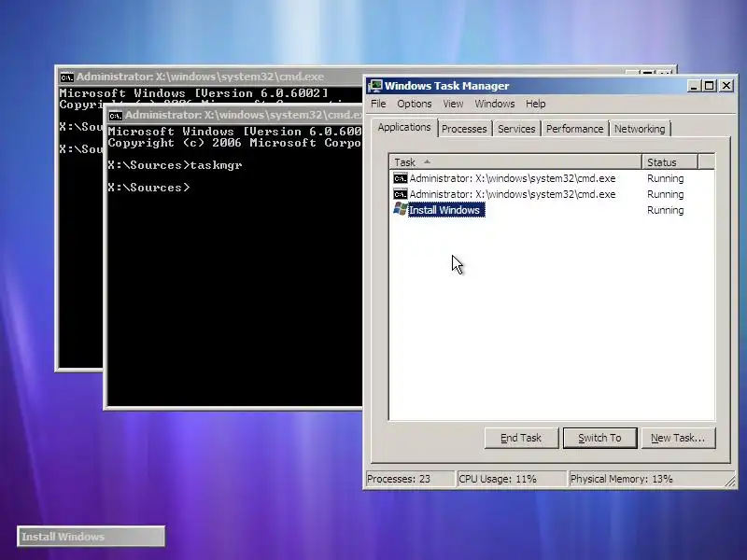
Task: Sort by the Status column header
Action: point(669,162)
